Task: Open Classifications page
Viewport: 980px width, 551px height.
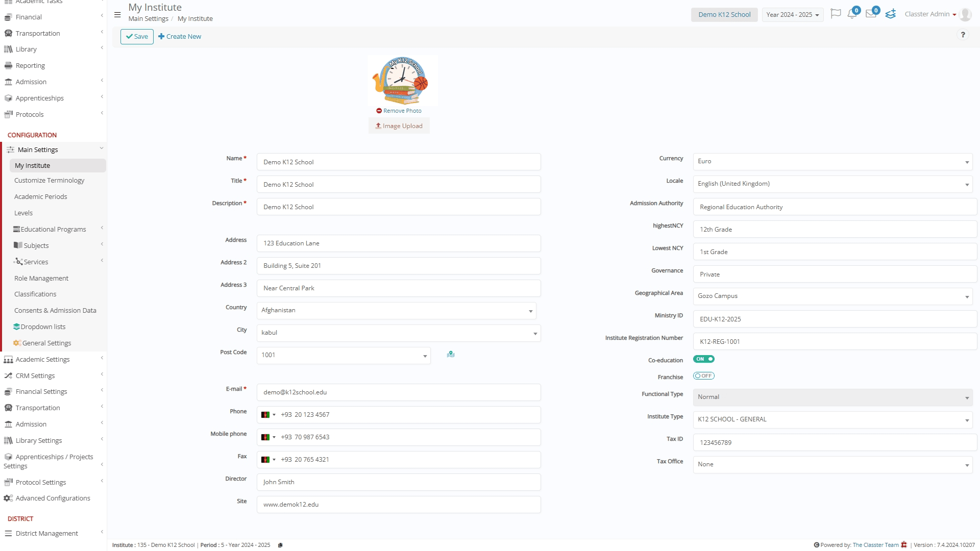Action: [x=35, y=294]
